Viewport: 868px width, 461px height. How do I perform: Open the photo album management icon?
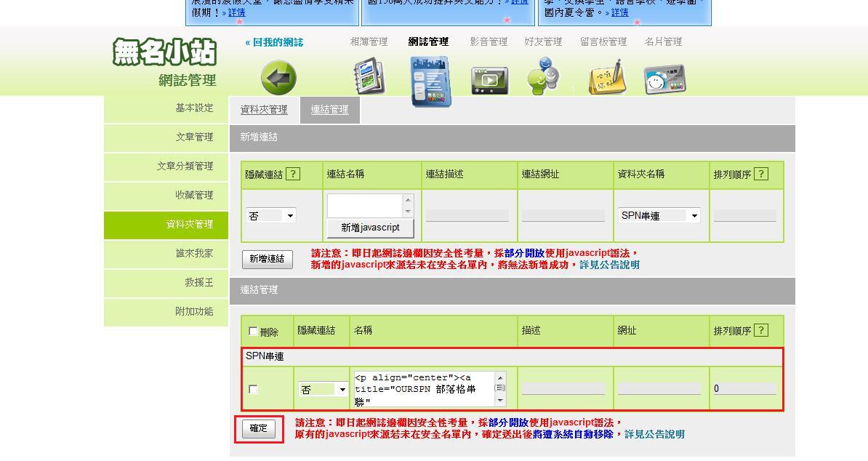[x=370, y=76]
